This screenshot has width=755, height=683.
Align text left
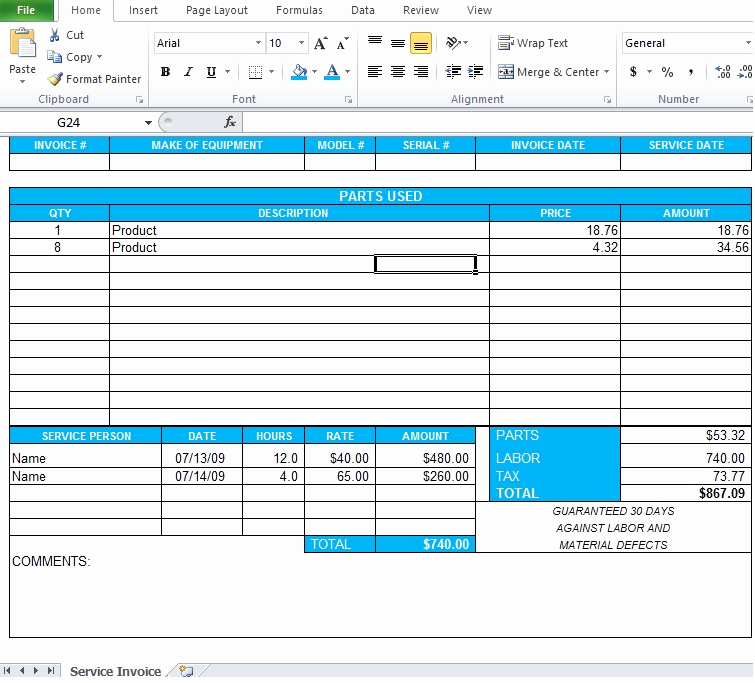pos(375,72)
